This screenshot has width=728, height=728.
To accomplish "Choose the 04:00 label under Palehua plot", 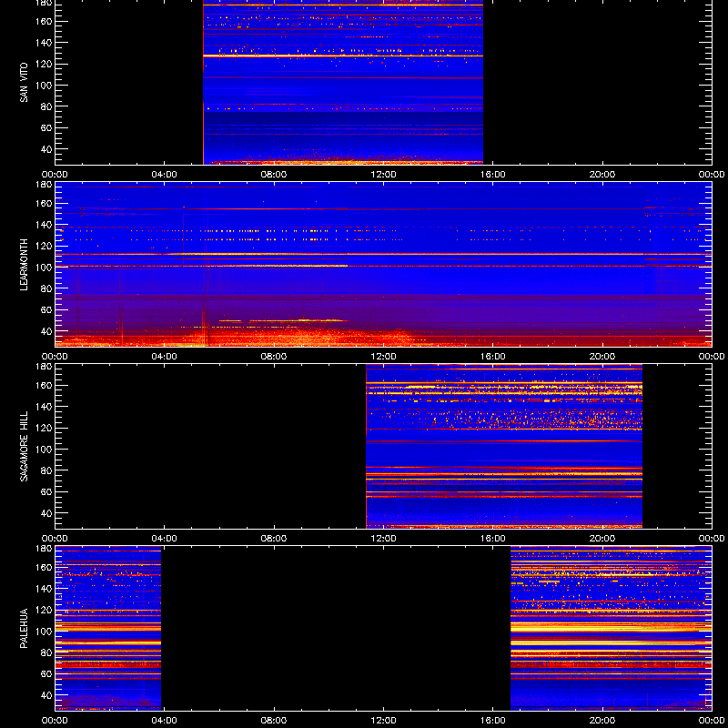I will [165, 721].
